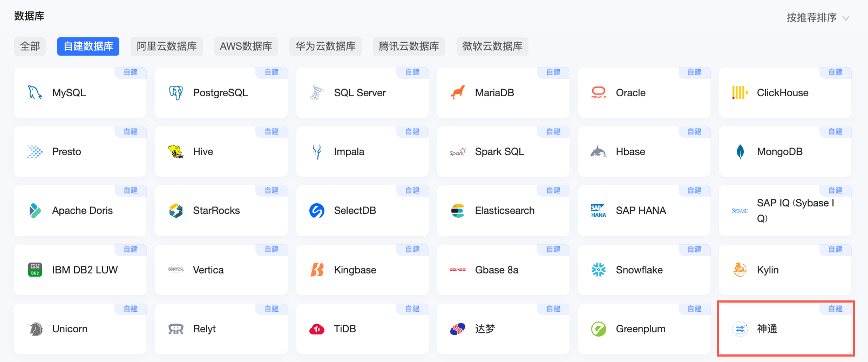This screenshot has width=868, height=362.
Task: Click the 数据库 section heading
Action: (29, 16)
